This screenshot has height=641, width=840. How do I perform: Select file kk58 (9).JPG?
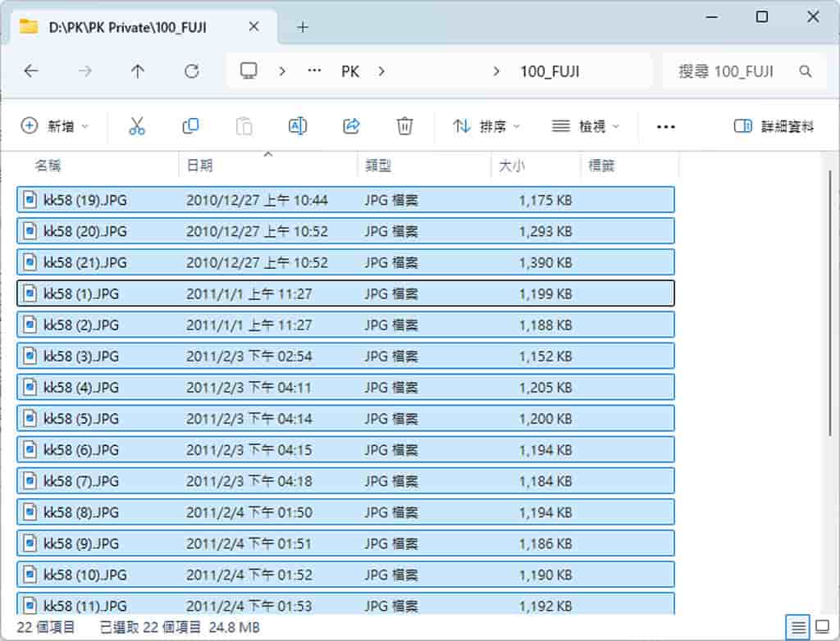(345, 543)
